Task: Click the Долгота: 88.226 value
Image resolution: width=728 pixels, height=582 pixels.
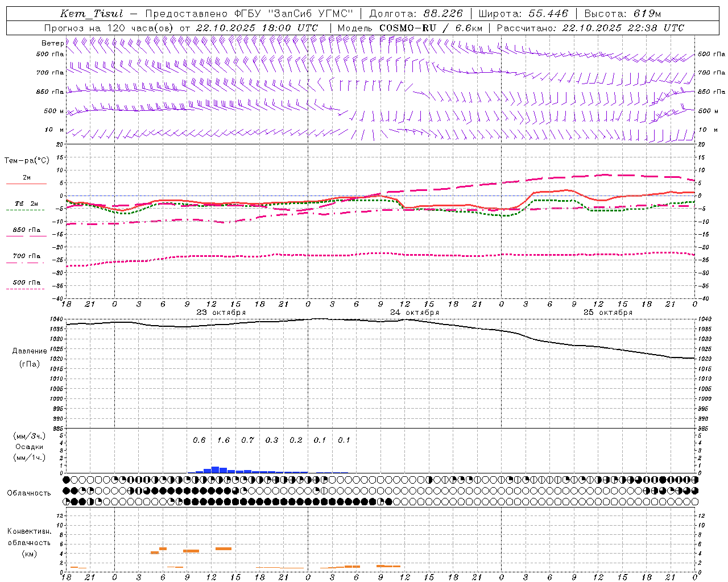Action: [x=416, y=14]
